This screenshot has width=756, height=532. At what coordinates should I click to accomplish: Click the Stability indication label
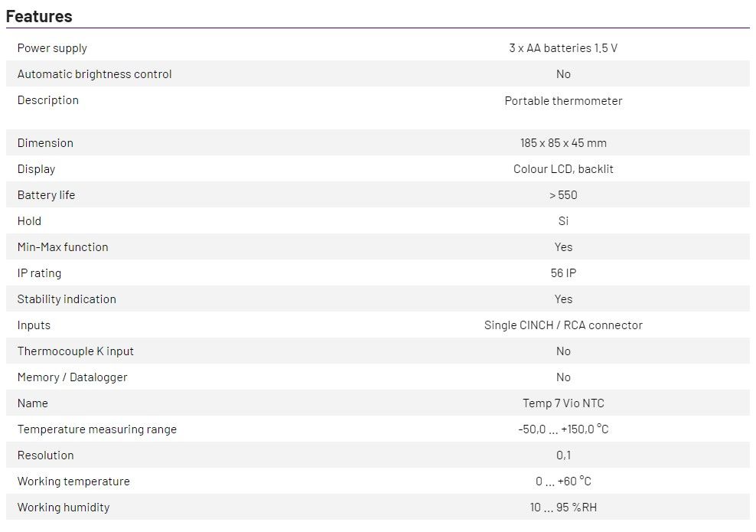click(67, 299)
